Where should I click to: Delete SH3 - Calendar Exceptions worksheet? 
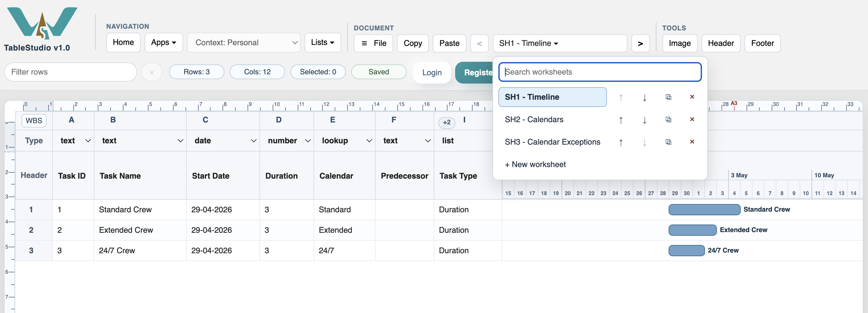coord(692,142)
